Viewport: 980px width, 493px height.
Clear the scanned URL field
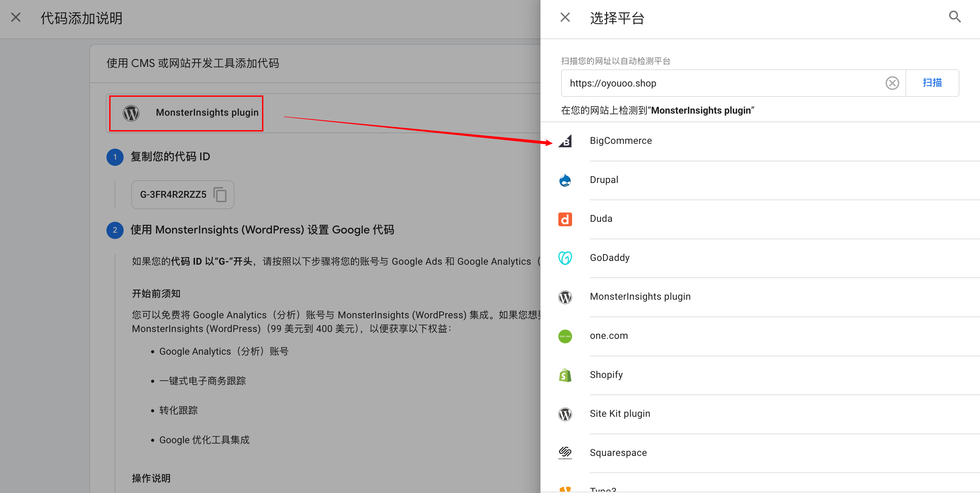[892, 83]
